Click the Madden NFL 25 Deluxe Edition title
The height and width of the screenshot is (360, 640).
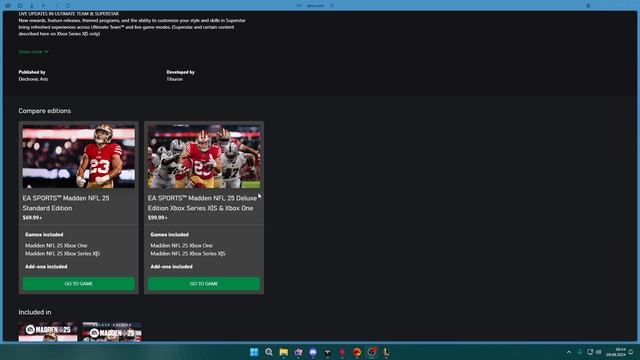point(202,203)
